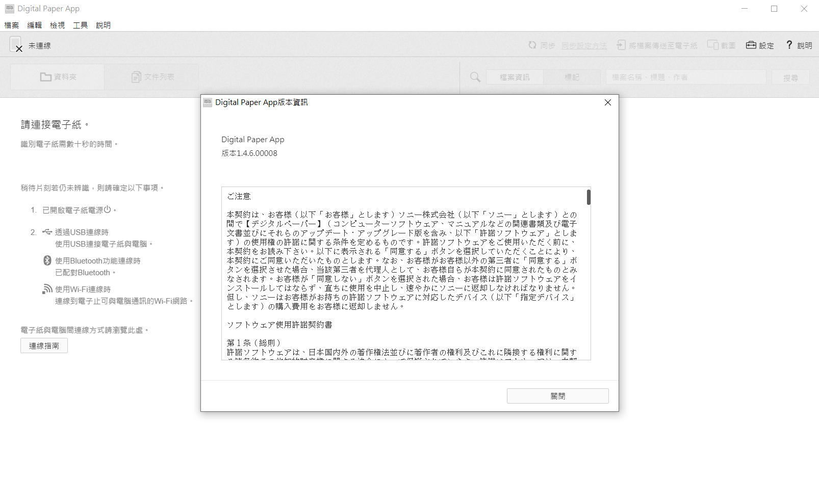Image resolution: width=819 pixels, height=504 pixels.
Task: Open the 檢視 menu
Action: [x=58, y=25]
